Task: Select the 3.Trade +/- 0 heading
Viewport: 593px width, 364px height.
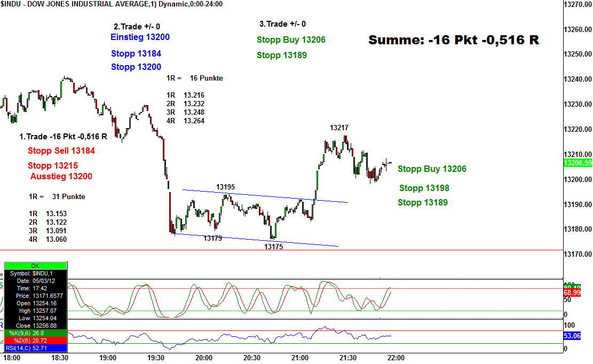Action: (282, 24)
